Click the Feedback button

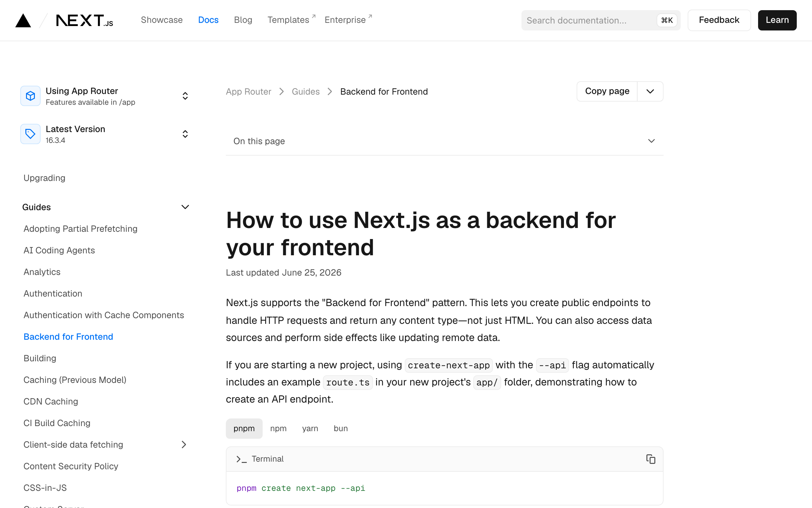[x=719, y=20]
